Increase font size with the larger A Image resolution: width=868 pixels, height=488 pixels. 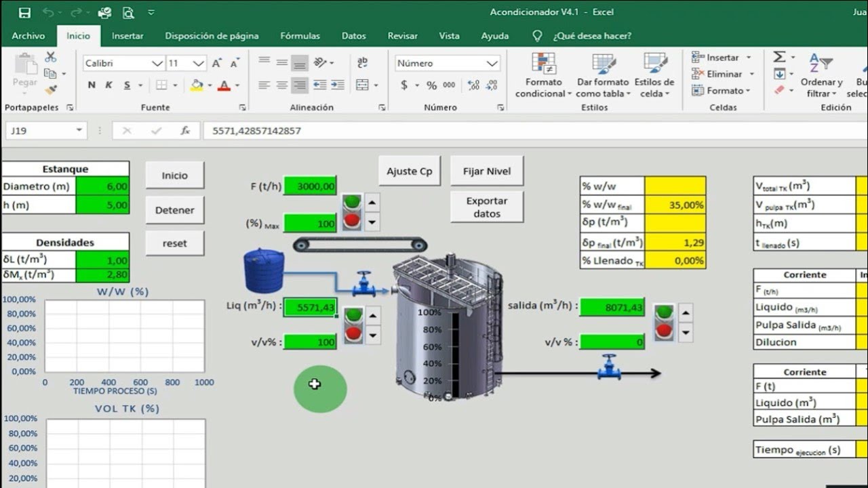pyautogui.click(x=217, y=63)
